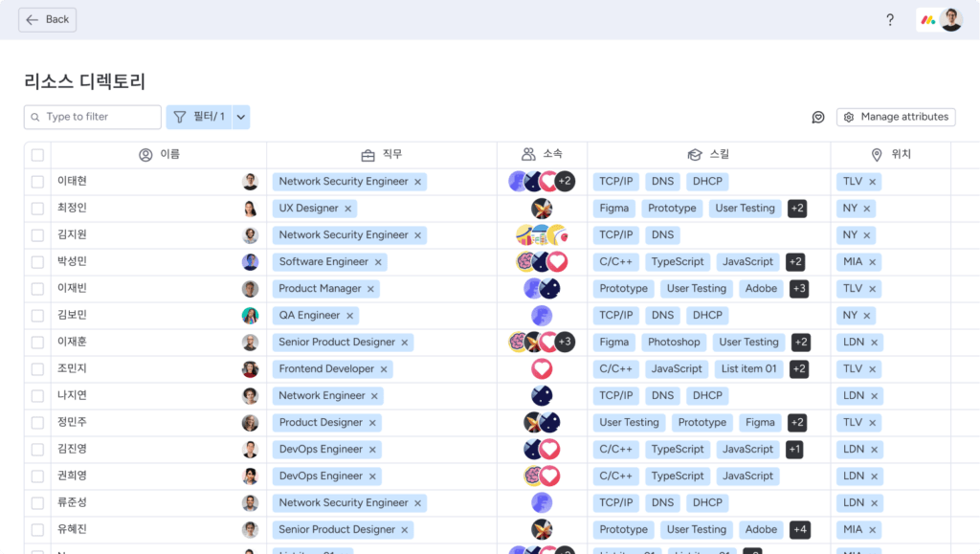The image size is (980, 554).
Task: Expand the filter dropdown arrow
Action: 241,117
